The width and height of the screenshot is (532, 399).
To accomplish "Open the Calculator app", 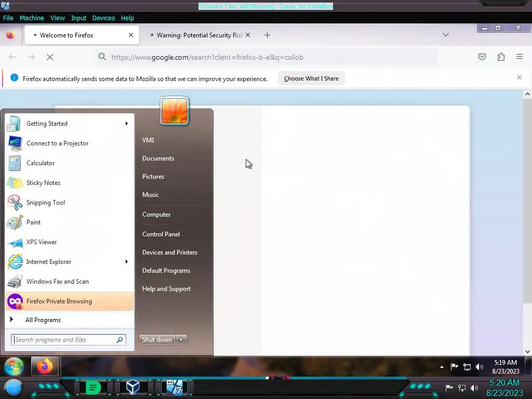I will click(x=70, y=163).
